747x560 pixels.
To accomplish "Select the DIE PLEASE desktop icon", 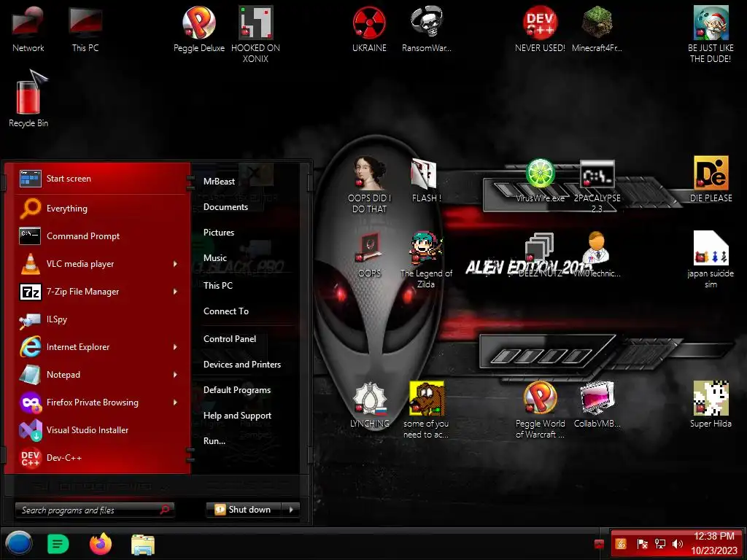I will point(711,179).
